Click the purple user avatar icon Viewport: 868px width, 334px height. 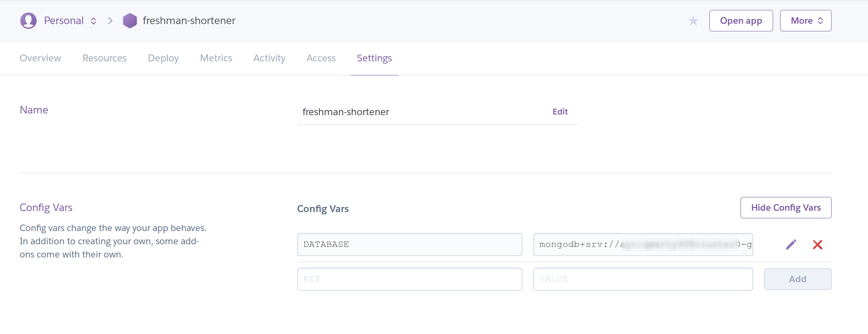tap(28, 21)
